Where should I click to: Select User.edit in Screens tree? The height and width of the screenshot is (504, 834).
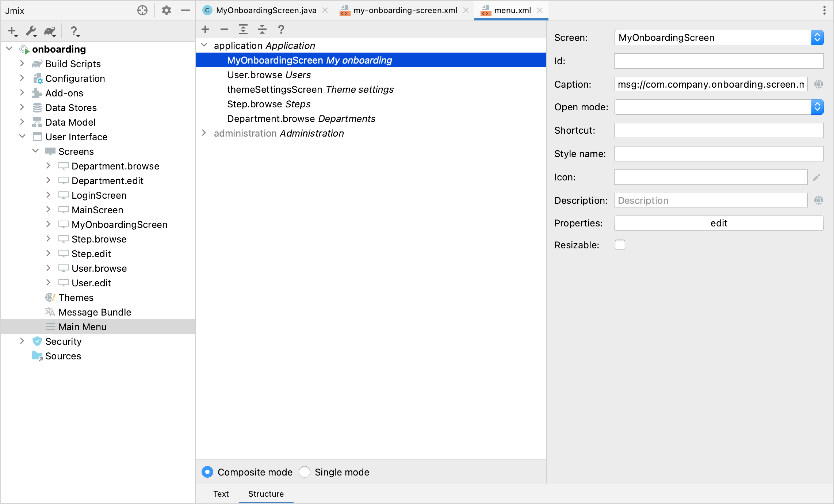click(91, 283)
